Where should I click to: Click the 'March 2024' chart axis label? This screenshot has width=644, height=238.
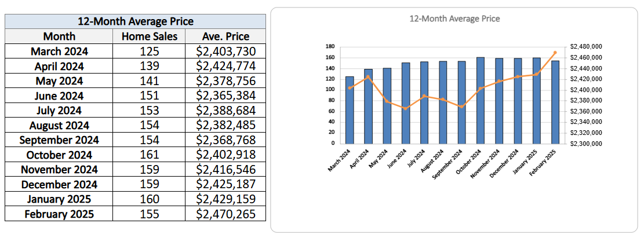coord(340,160)
